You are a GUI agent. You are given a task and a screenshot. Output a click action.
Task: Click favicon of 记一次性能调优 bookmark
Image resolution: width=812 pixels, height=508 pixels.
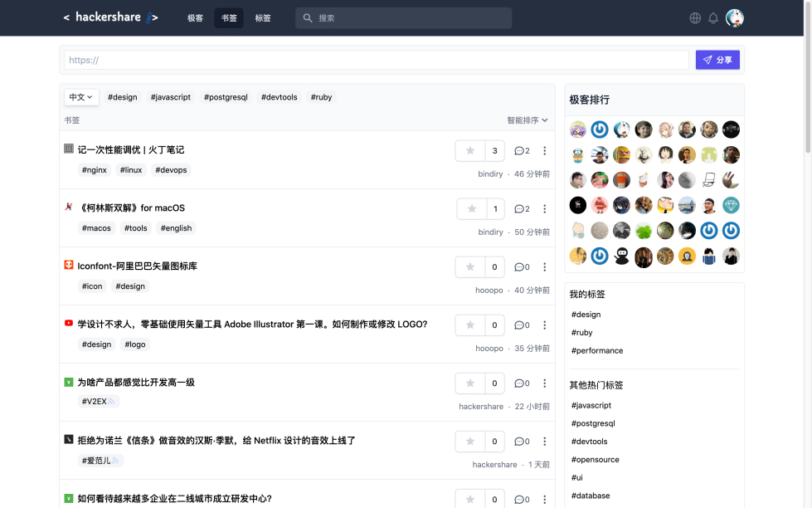(68, 149)
